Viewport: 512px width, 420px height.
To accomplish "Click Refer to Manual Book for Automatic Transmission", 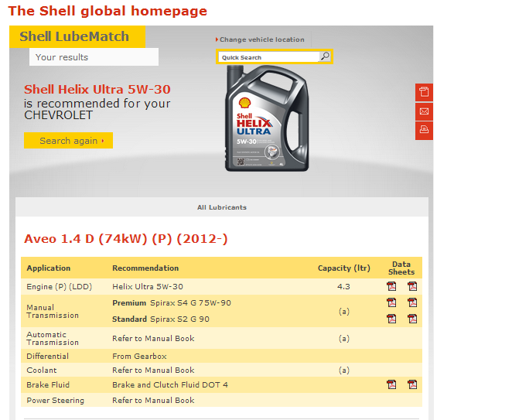I will (x=153, y=338).
